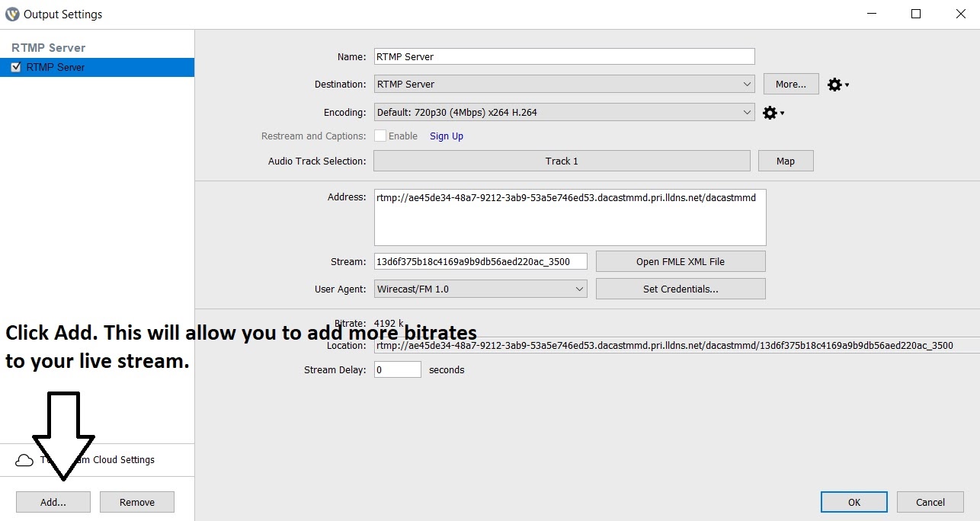Open the gear dropdown arrow next to Encoding
Viewport: 980px width, 521px height.
coord(781,113)
